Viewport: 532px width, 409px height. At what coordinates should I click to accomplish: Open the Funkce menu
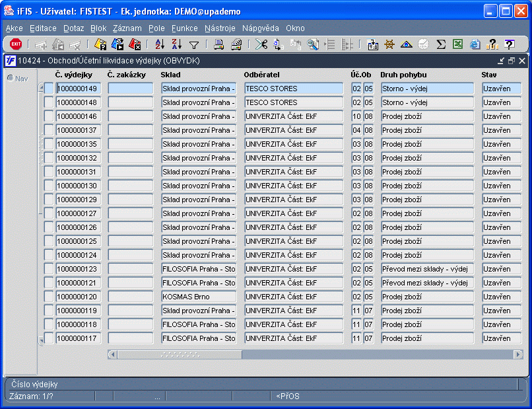pos(185,28)
